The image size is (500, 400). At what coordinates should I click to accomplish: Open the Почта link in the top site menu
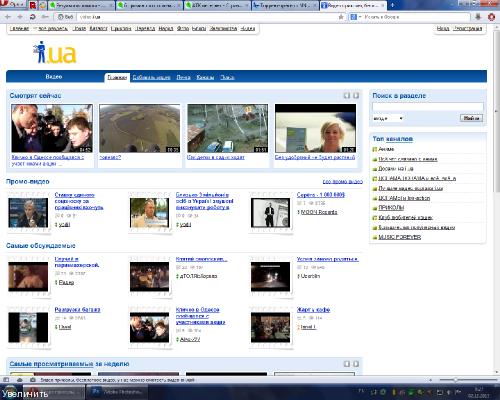tap(79, 28)
